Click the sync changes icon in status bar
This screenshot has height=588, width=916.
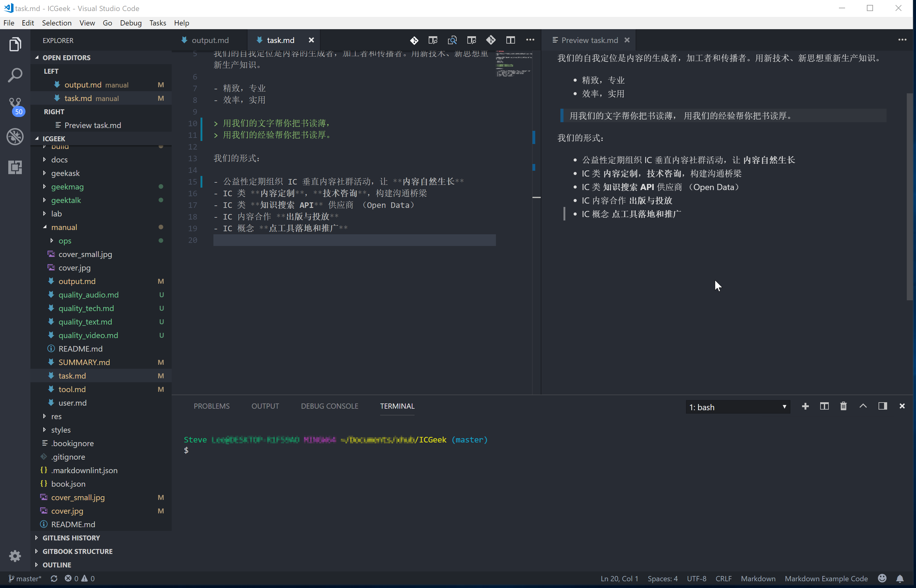pos(54,578)
